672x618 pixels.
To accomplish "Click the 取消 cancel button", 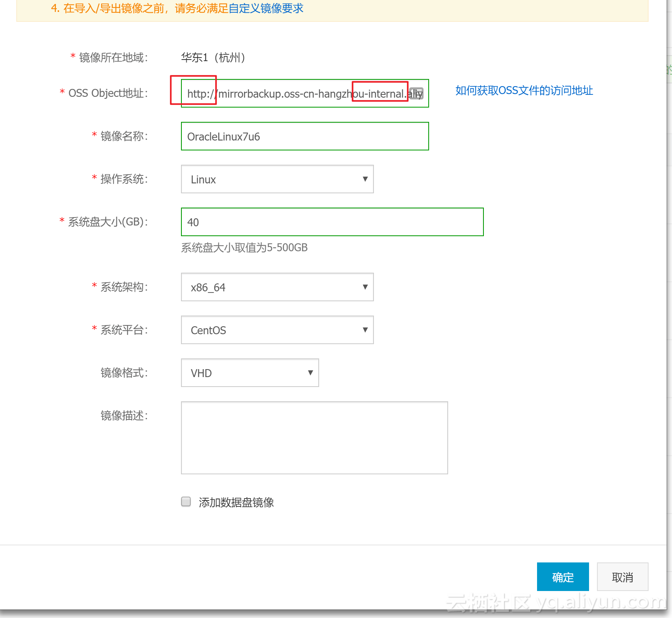I will click(622, 577).
